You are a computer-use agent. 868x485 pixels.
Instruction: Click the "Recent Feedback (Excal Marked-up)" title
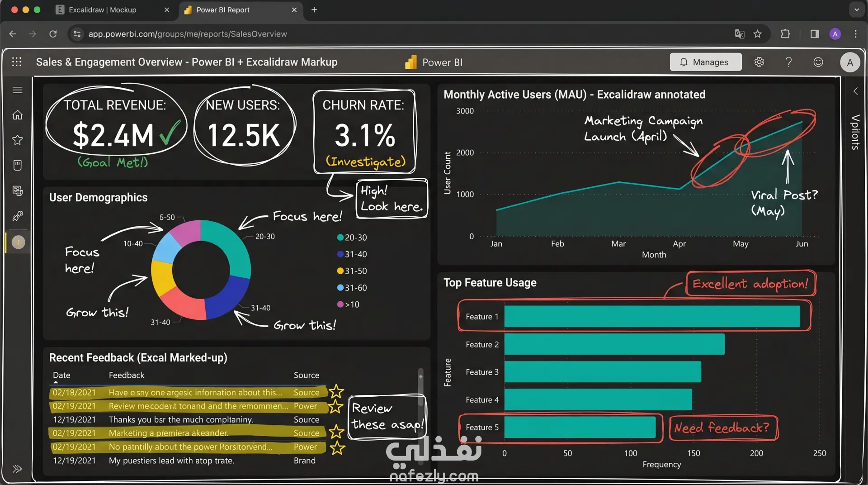click(138, 358)
